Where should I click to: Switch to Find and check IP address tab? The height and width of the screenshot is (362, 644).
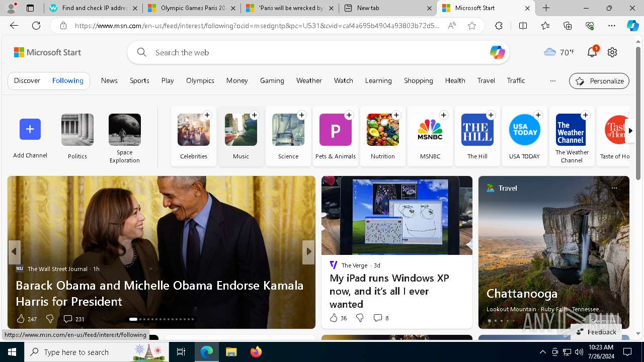click(93, 8)
